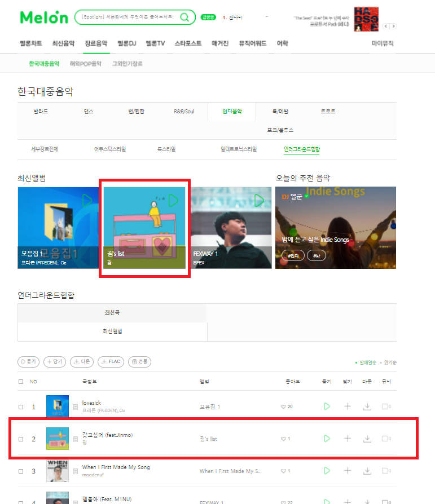This screenshot has width=435, height=504.
Task: Check the box for song number 1
Action: coord(21,407)
